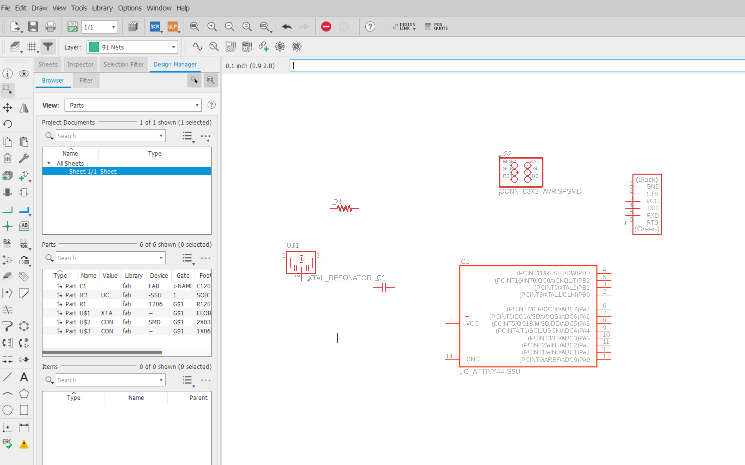The image size is (745, 465).
Task: Select the Circle drawing tool
Action: click(x=8, y=410)
